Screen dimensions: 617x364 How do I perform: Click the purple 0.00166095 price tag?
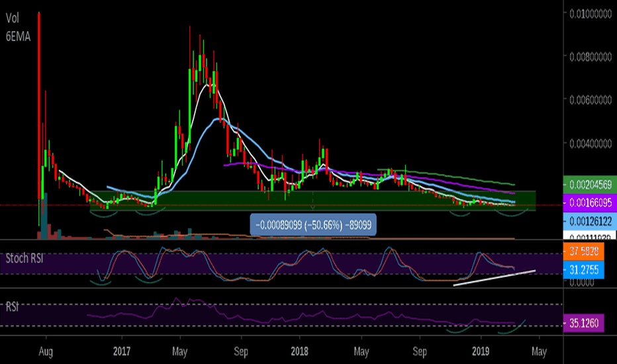590,203
